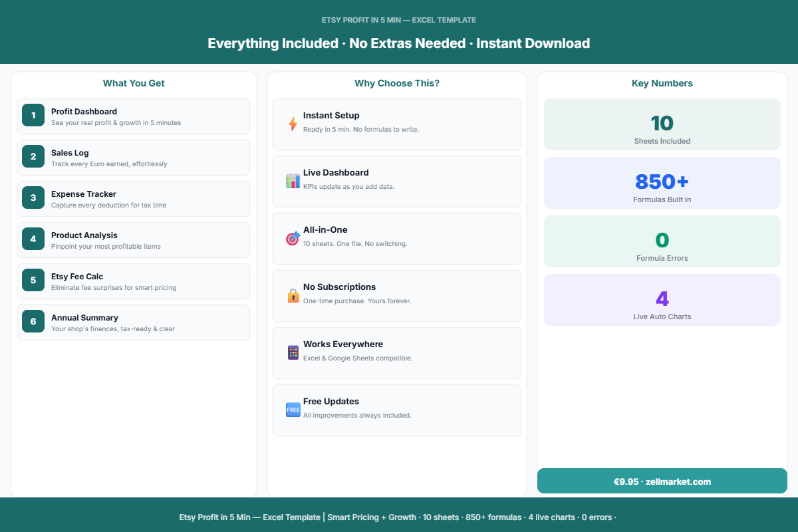Click number 3 badge for Expense Tracker
The width and height of the screenshot is (798, 532).
tap(33, 198)
